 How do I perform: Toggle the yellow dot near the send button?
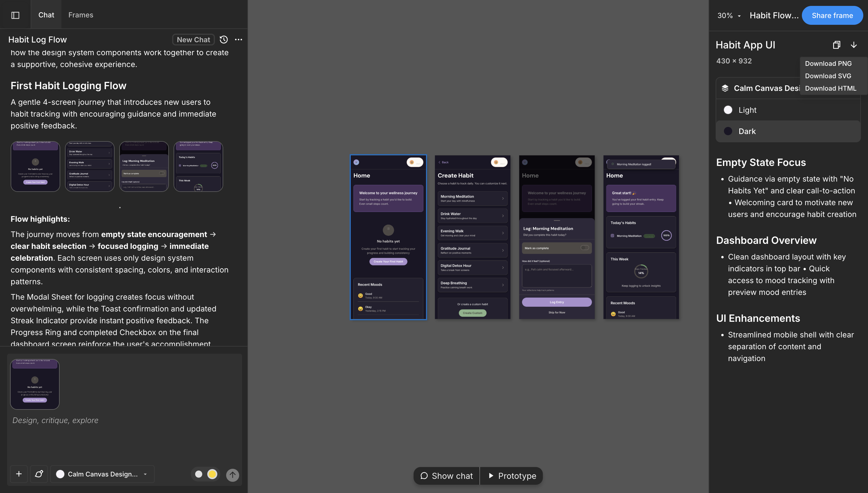213,474
